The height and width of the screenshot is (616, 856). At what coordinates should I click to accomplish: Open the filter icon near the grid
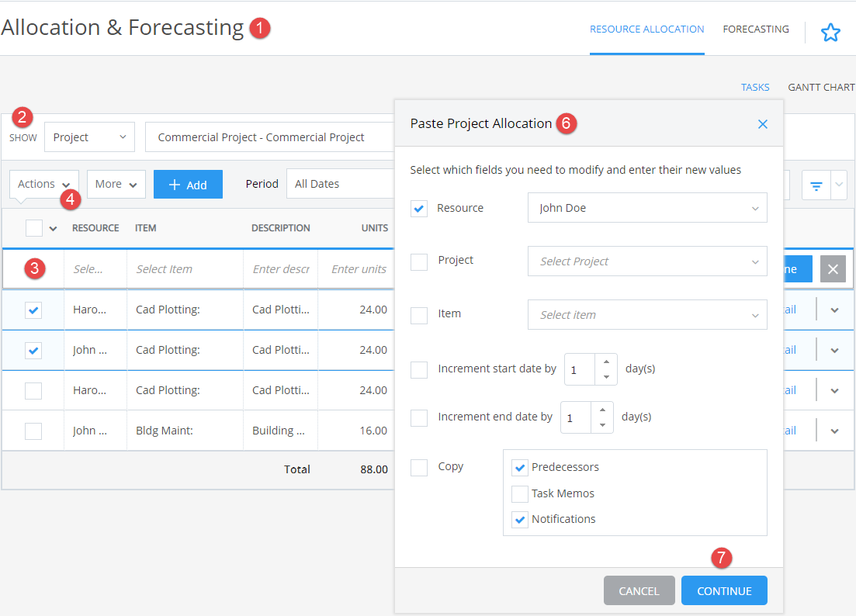coord(815,185)
